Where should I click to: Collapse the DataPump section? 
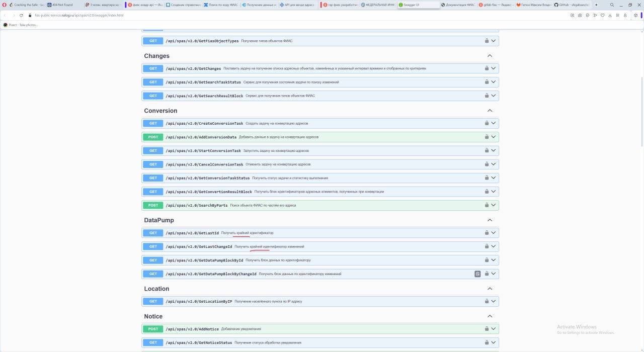pyautogui.click(x=490, y=220)
